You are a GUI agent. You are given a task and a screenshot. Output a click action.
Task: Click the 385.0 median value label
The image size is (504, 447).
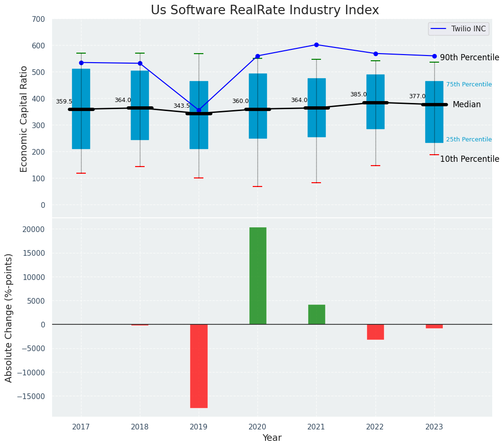pyautogui.click(x=358, y=95)
